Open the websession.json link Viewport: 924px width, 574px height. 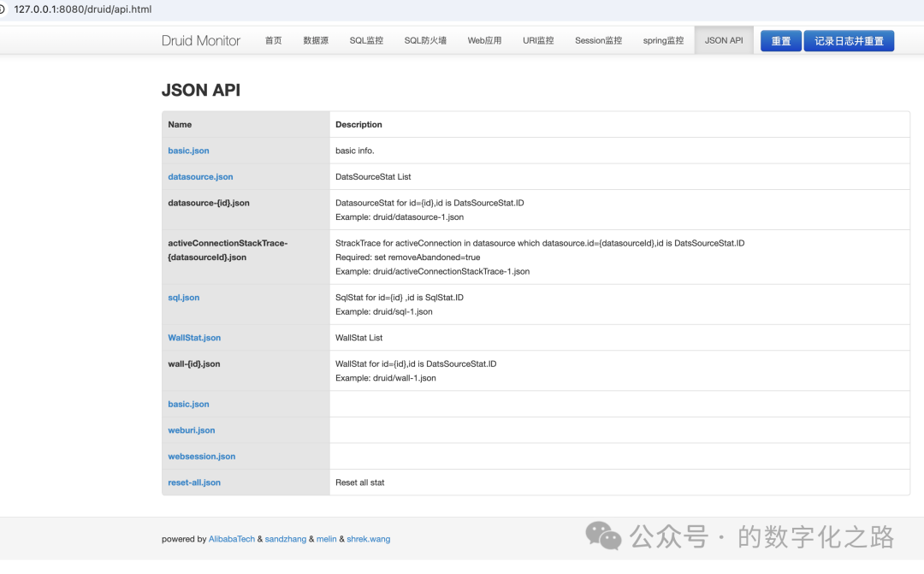pyautogui.click(x=202, y=456)
